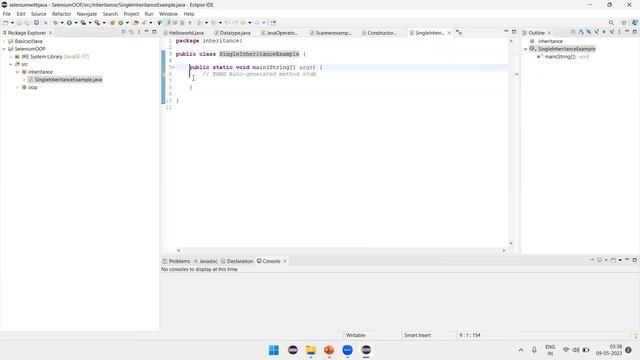Switch to Constructor editor tab
640x360 pixels.
coord(379,33)
